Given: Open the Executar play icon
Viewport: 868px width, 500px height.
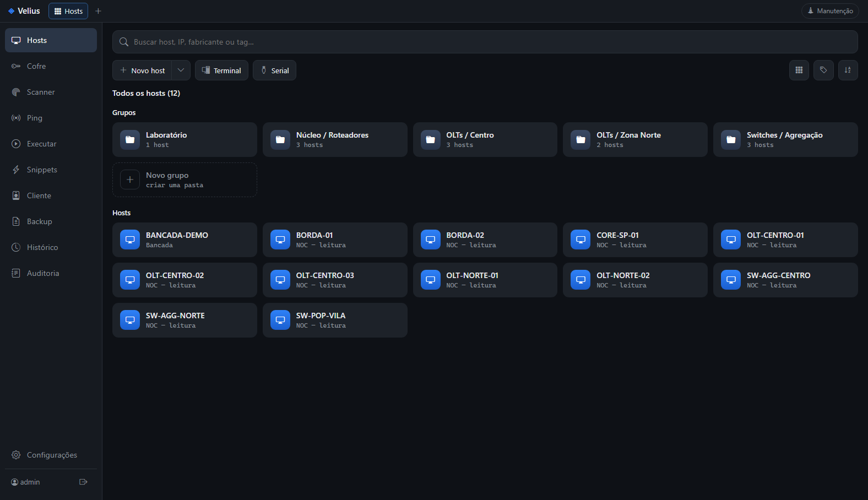Looking at the screenshot, I should click(x=16, y=144).
